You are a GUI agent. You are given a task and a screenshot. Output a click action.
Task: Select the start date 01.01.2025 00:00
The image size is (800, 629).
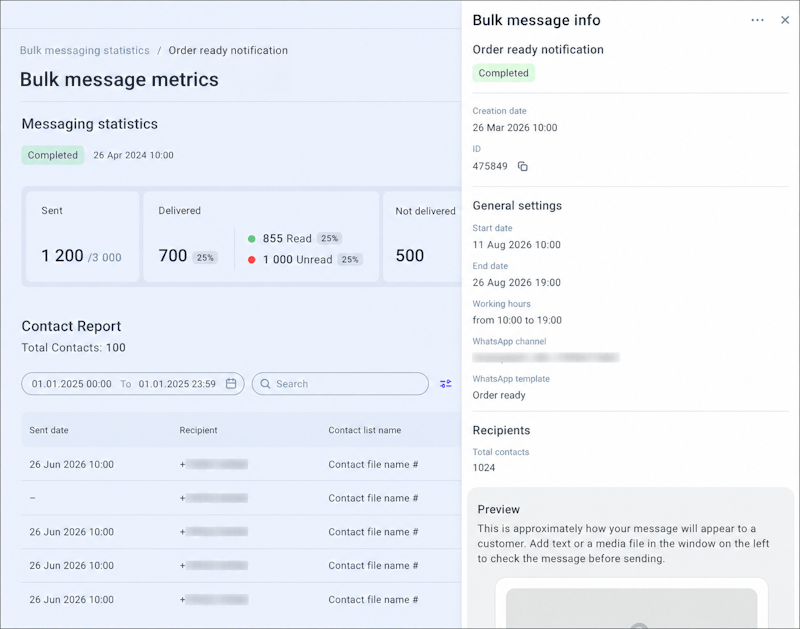[71, 384]
